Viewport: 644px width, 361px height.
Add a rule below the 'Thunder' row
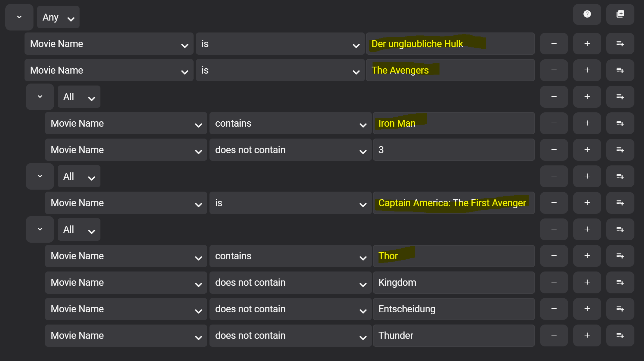[x=587, y=335]
